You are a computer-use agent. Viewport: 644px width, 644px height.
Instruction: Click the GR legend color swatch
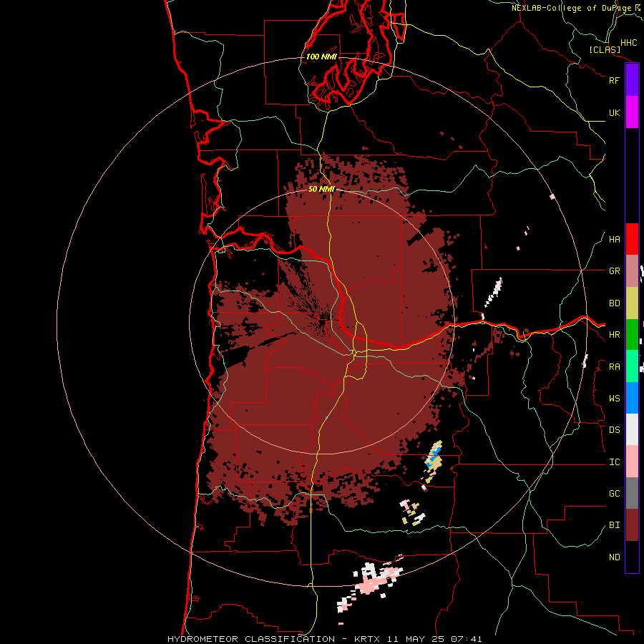tap(632, 271)
